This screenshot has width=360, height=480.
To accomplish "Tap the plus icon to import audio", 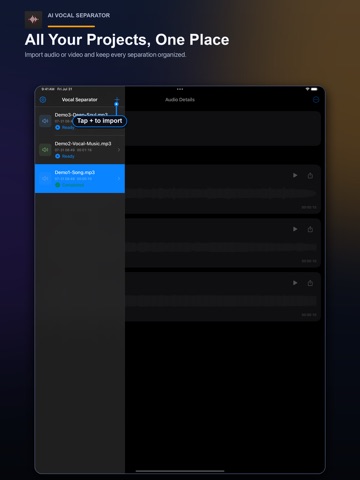I will pyautogui.click(x=117, y=100).
